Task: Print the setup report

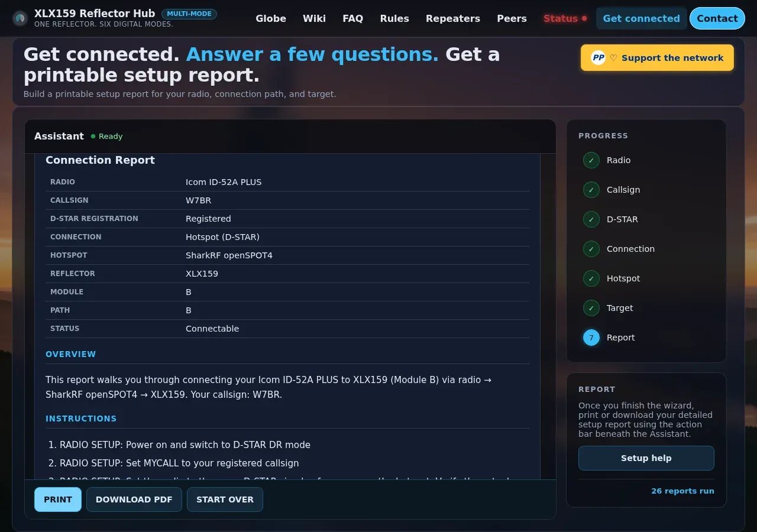Action: 58,499
